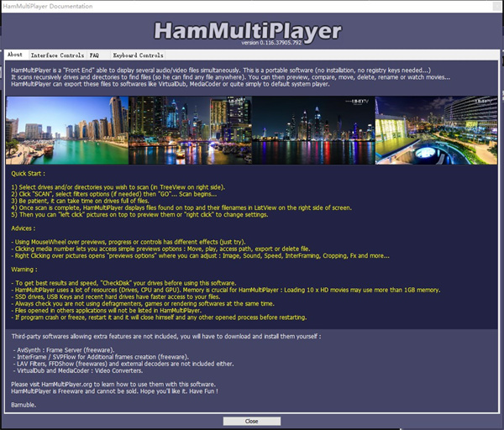Click line '2) Click "SCAN", select filters options'
504x430 pixels.
[113, 194]
